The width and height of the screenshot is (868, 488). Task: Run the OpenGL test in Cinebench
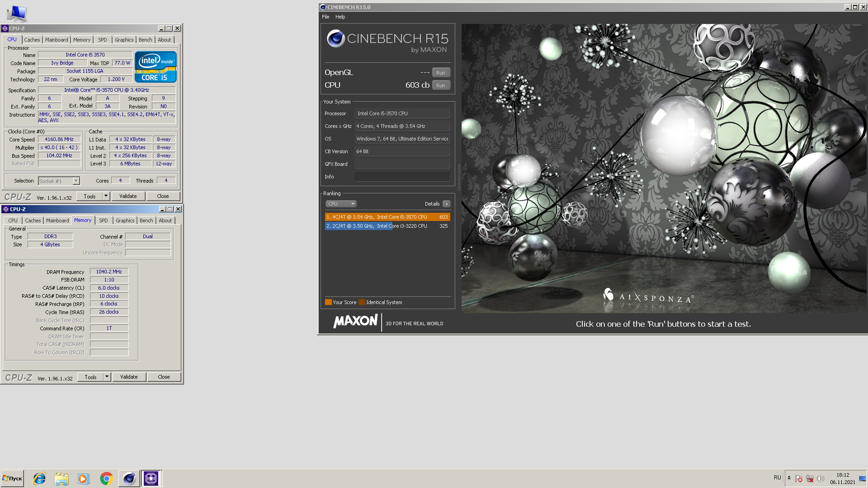tap(441, 73)
